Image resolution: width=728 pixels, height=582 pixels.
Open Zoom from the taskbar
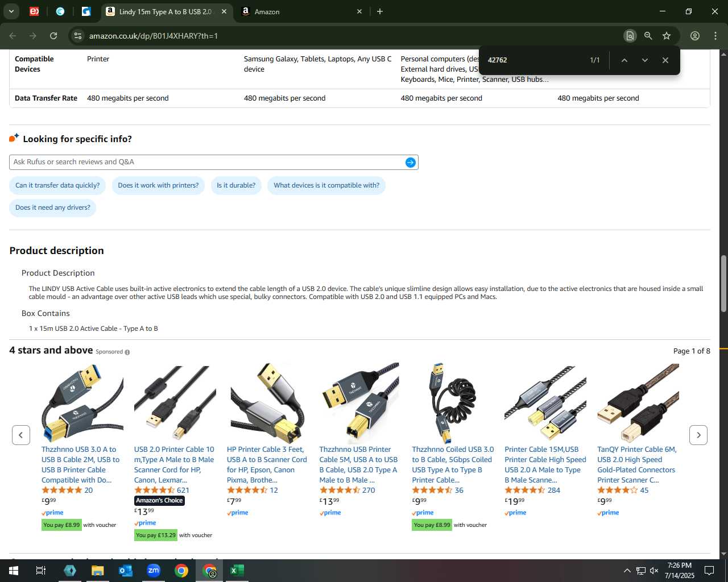click(154, 571)
